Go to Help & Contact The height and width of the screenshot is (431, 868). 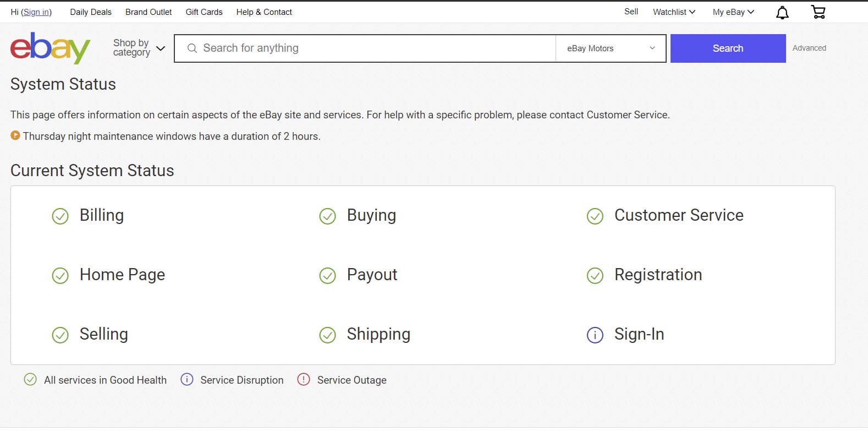pos(264,12)
